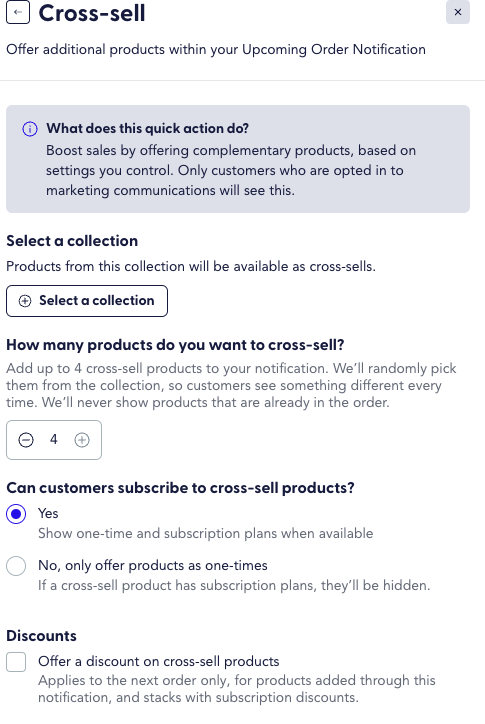Viewport: 485px width, 724px height.
Task: Click the 'Select a collection' section heading
Action: pyautogui.click(x=72, y=241)
